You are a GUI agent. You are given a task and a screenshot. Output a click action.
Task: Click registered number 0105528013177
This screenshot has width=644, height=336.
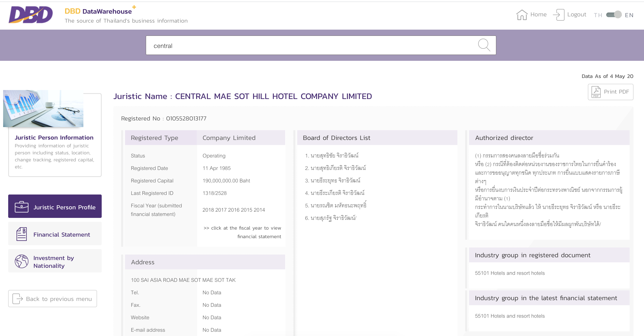point(186,118)
